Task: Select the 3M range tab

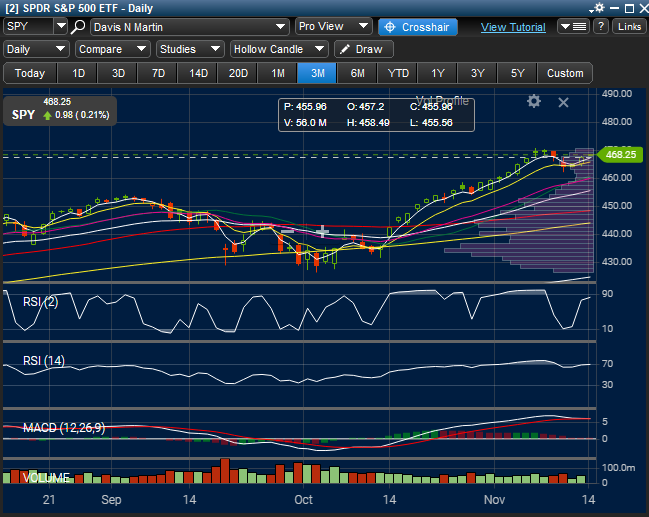Action: tap(317, 73)
